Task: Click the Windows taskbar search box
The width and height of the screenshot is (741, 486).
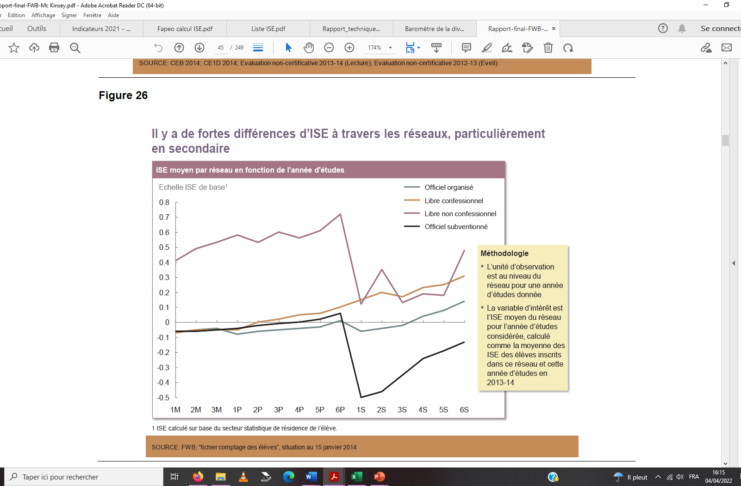Action: pos(80,476)
